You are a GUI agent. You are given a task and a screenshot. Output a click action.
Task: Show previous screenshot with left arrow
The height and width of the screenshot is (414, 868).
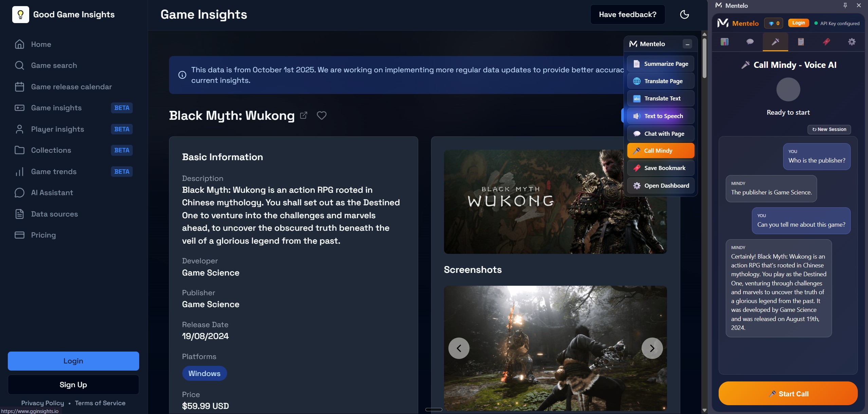pyautogui.click(x=459, y=348)
